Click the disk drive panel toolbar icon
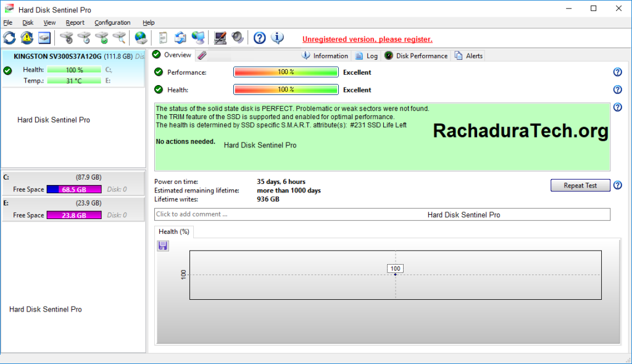Viewport: 632px width, 364px height. pyautogui.click(x=44, y=38)
